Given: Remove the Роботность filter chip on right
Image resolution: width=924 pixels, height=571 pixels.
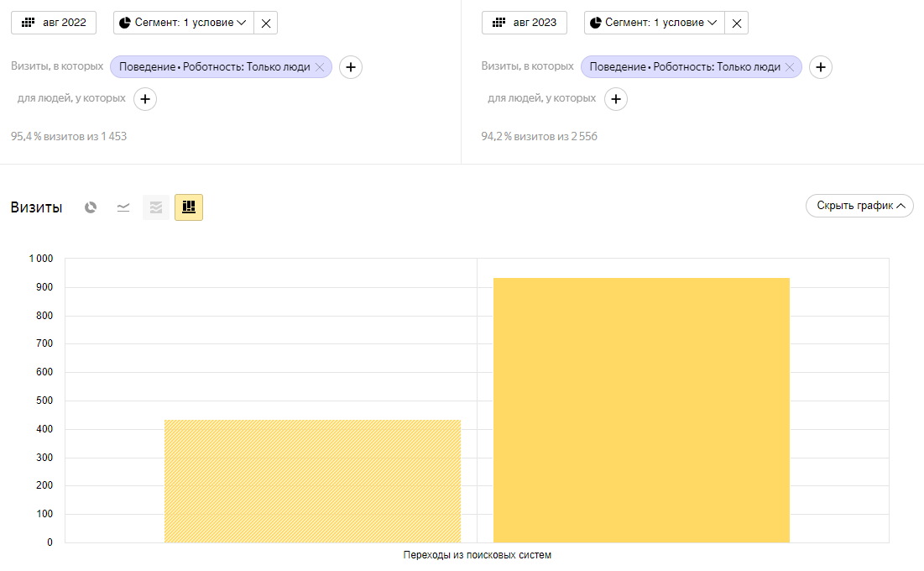Looking at the screenshot, I should click(x=790, y=67).
